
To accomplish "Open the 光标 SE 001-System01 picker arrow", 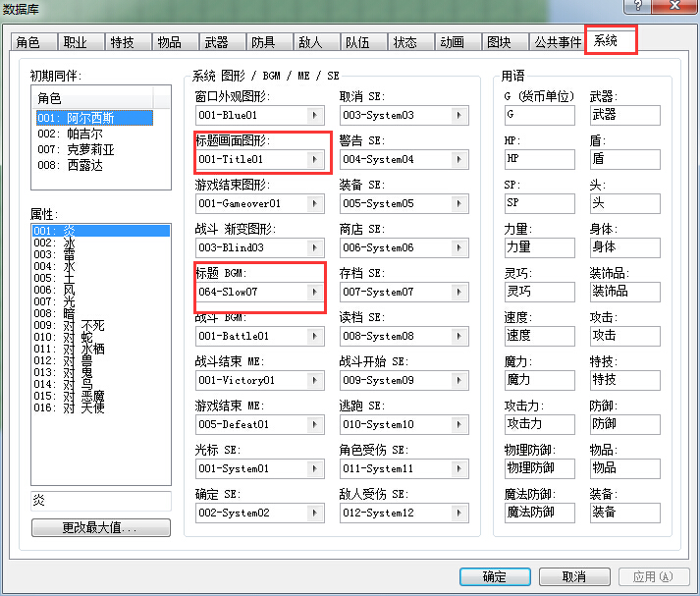I will point(315,468).
